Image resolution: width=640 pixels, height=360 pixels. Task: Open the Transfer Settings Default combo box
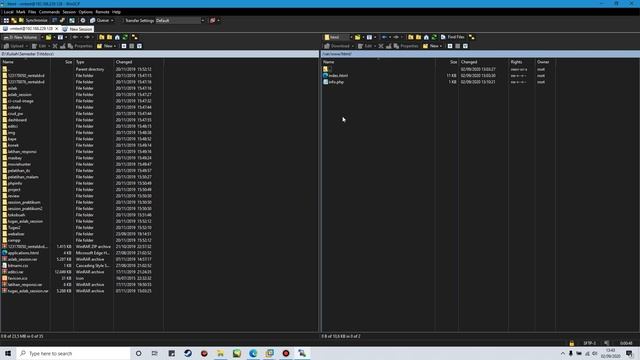click(x=180, y=20)
